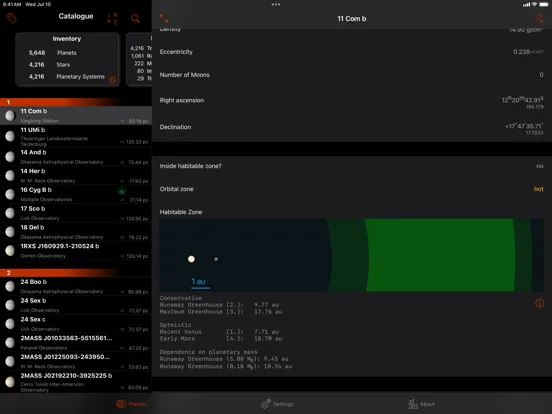
Task: Tap the planet thumbnail of 11 UMi b
Action: [x=10, y=136]
